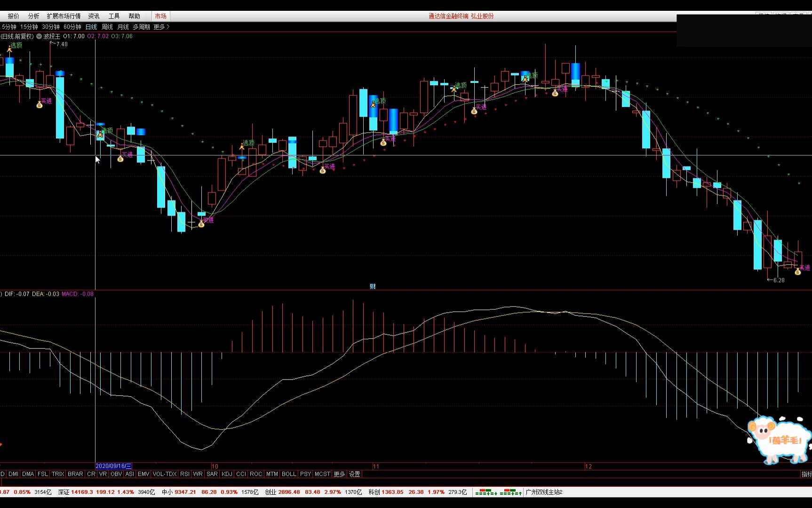Select the MTM indicator tab

272,474
